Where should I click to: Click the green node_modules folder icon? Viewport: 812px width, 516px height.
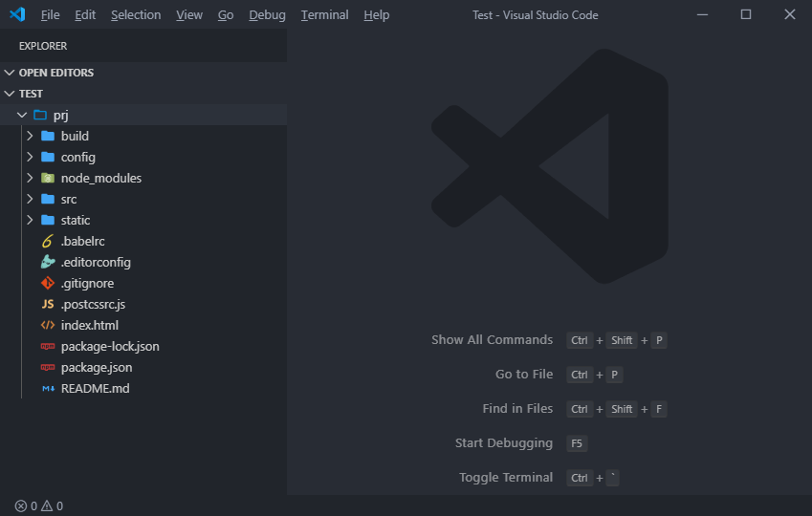coord(48,178)
